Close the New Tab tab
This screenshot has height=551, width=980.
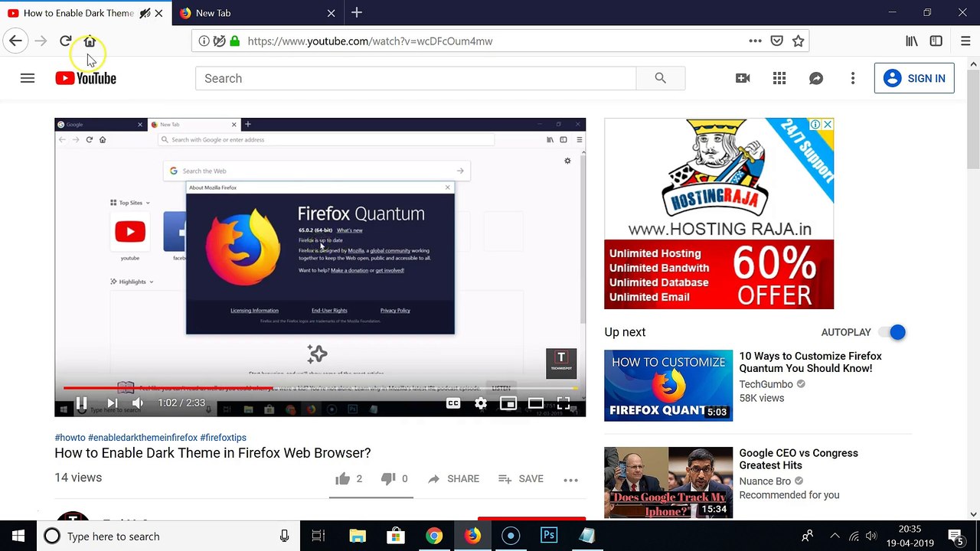(x=331, y=13)
